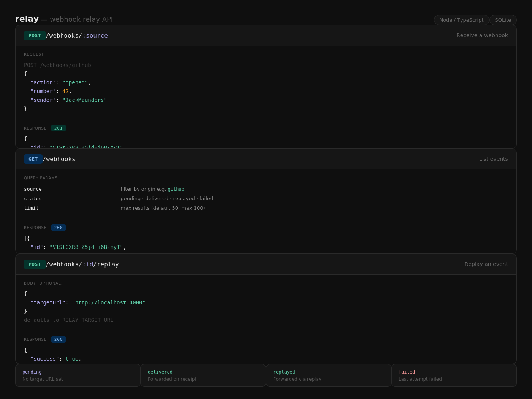
Task: Click the 'pending · delivered · replayed · failed' description
Action: click(167, 199)
